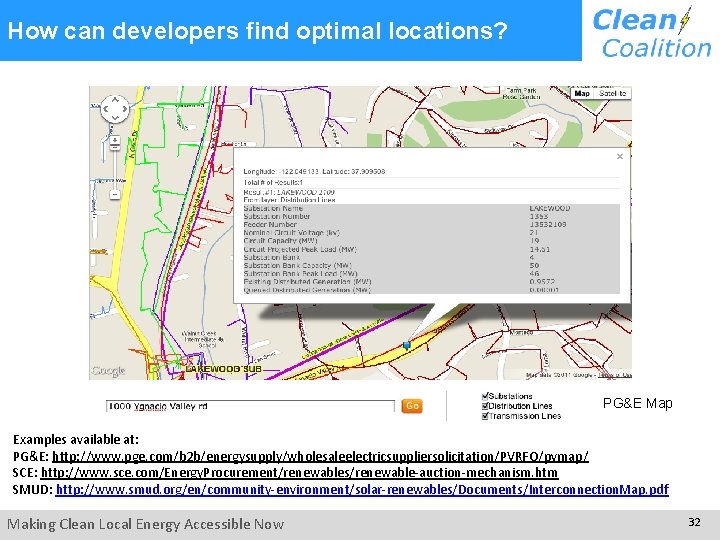Click the Terms of Use map link
The image size is (720, 540).
pos(615,375)
